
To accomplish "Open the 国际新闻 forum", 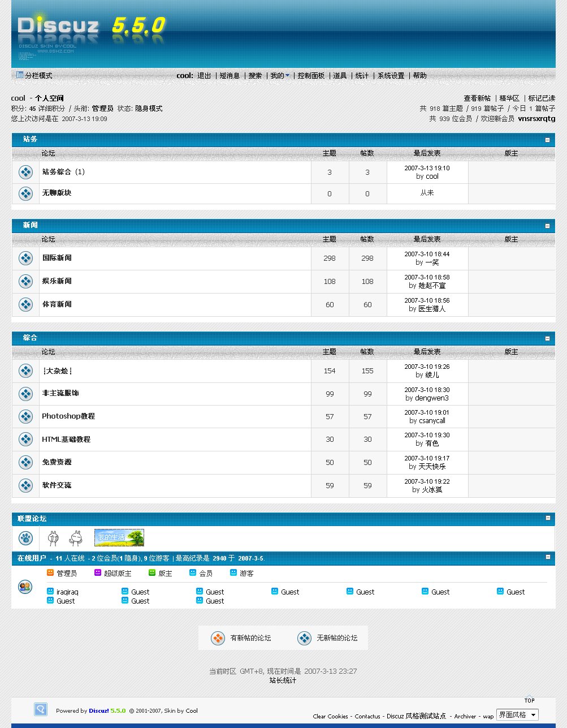I will click(57, 258).
